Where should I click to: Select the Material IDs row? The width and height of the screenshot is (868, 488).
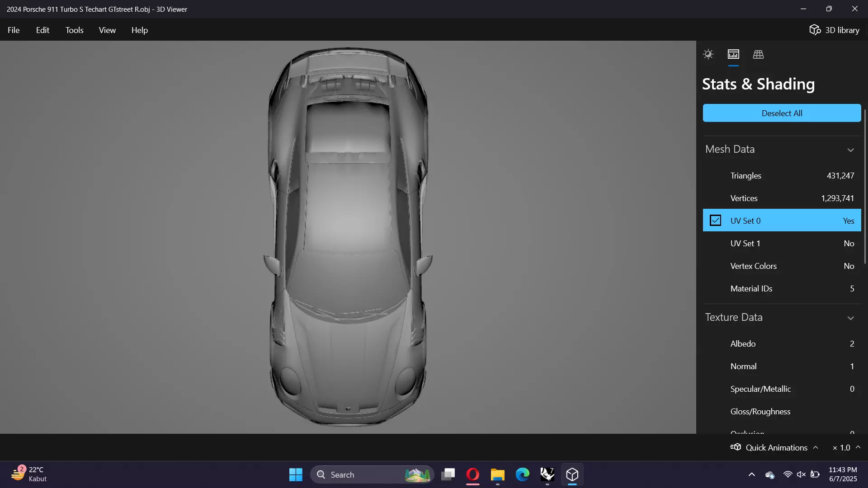point(782,288)
